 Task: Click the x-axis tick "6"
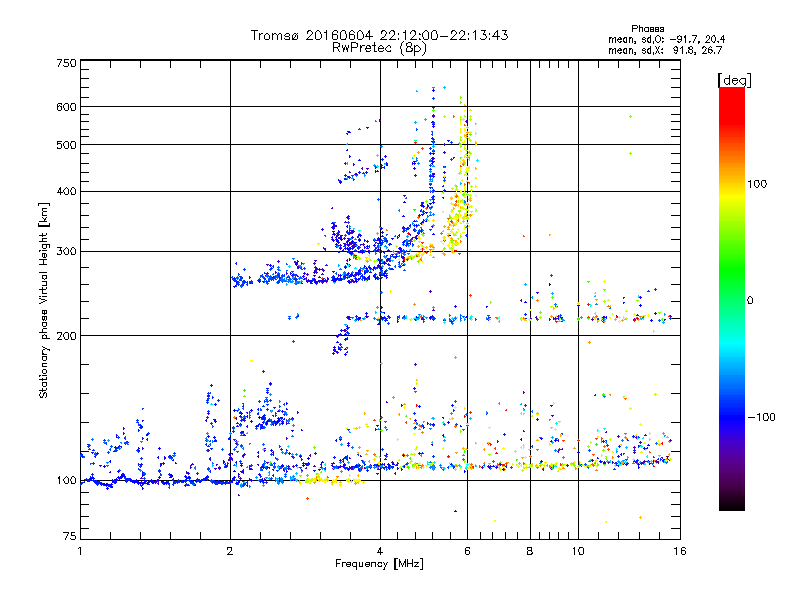click(x=467, y=551)
